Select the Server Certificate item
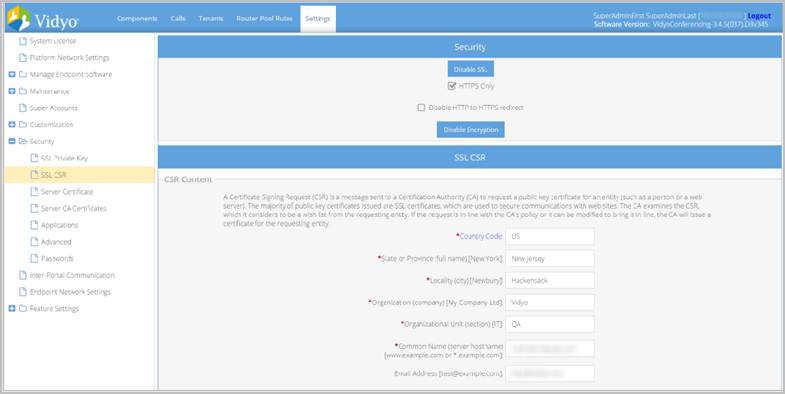 (67, 192)
